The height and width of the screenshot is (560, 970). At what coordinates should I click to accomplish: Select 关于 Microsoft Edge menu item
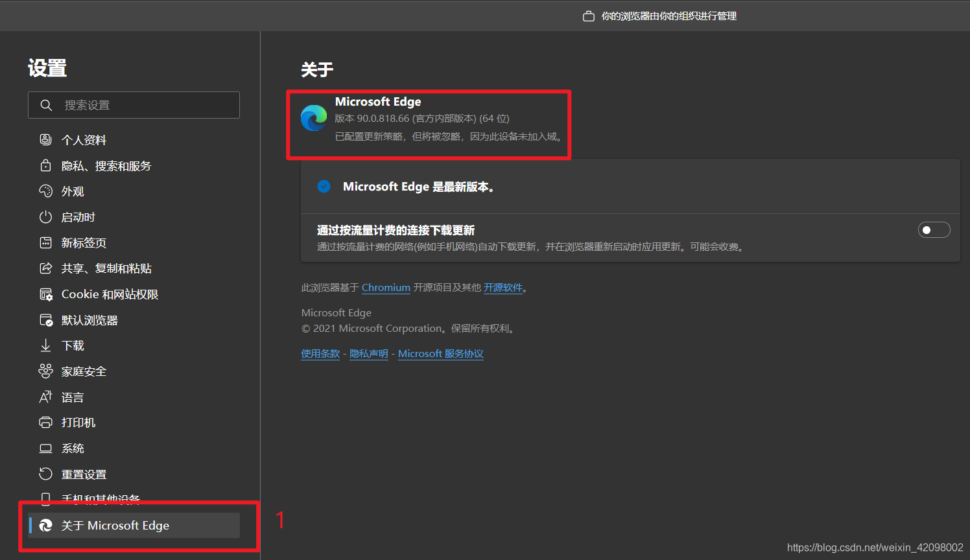(134, 525)
